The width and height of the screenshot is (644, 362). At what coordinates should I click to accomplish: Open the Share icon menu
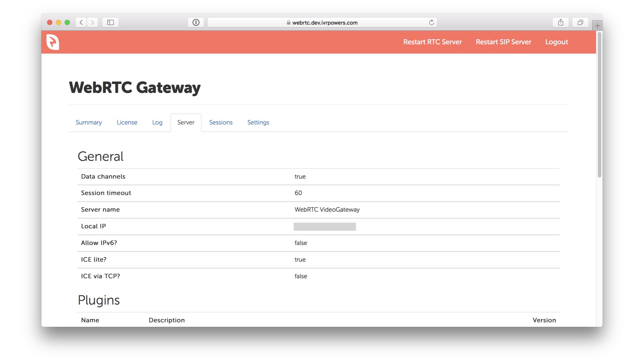(x=560, y=22)
